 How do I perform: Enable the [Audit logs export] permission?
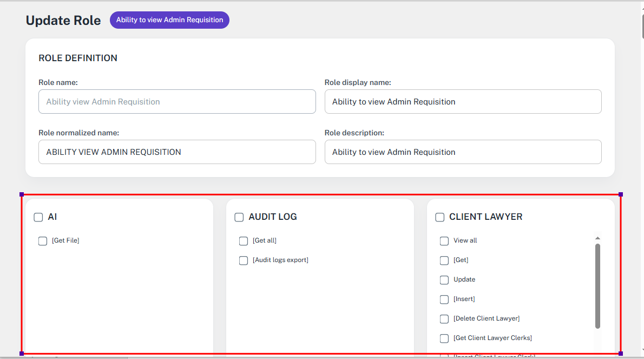(244, 260)
